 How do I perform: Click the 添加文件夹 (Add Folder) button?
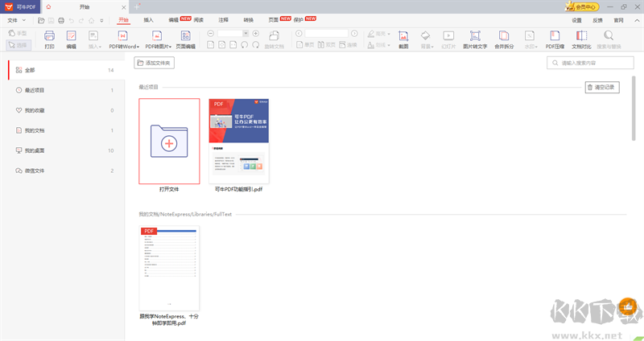click(154, 62)
